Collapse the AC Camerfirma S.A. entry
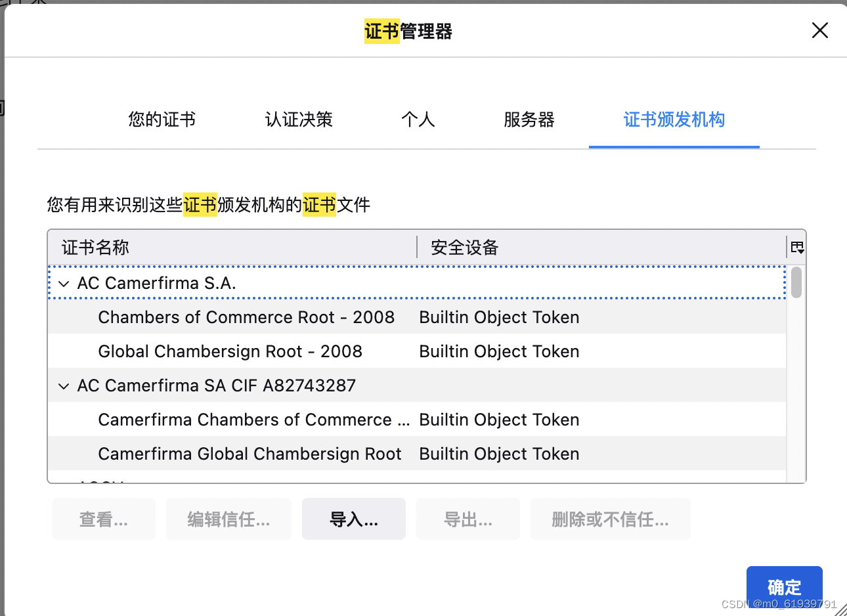The image size is (847, 616). click(x=63, y=283)
